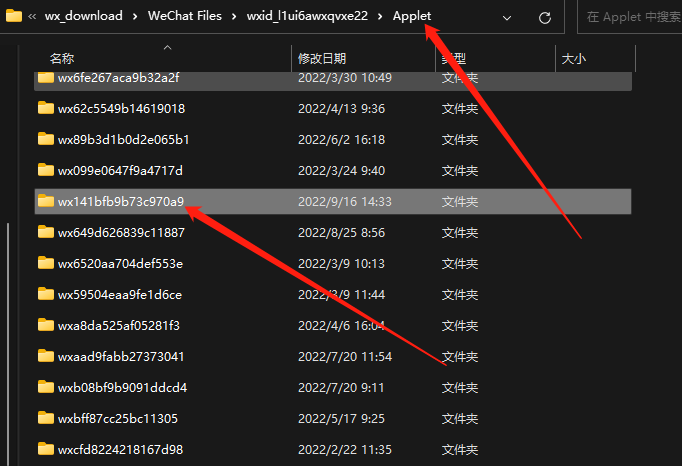Select folder wx6520aa704def553e
682x466 pixels.
pos(333,264)
